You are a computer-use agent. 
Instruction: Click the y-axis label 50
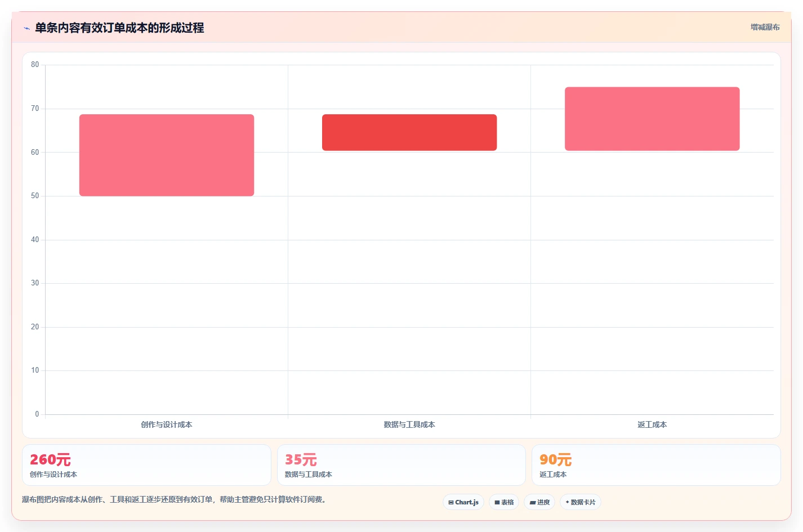tap(35, 196)
